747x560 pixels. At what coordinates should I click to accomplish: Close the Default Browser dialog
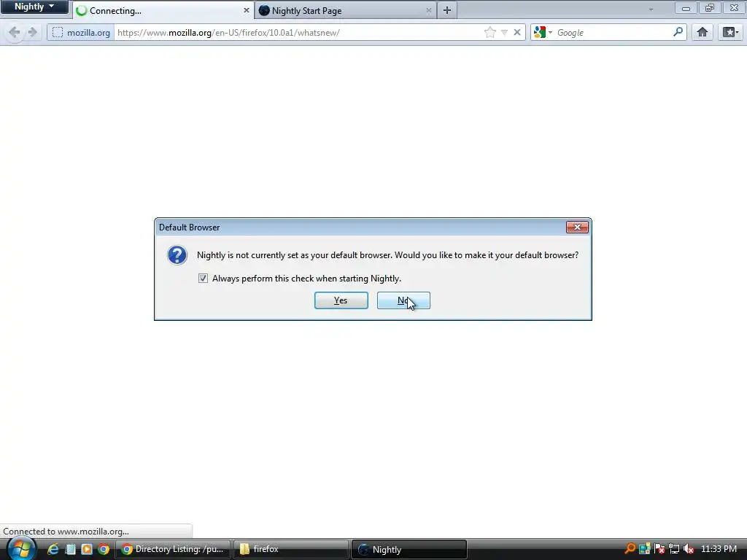577,227
